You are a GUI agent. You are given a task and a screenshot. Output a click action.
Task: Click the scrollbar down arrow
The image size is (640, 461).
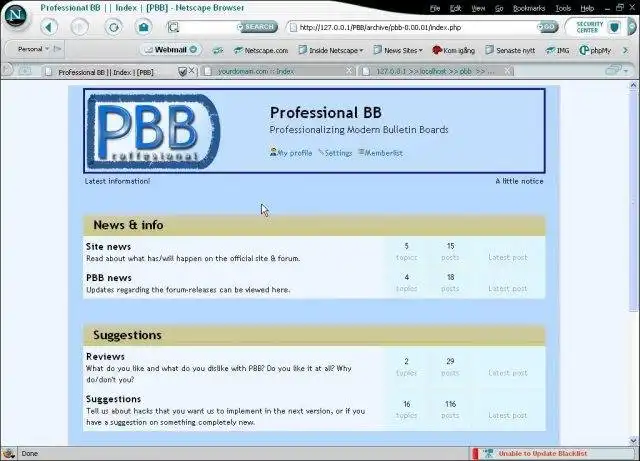633,440
